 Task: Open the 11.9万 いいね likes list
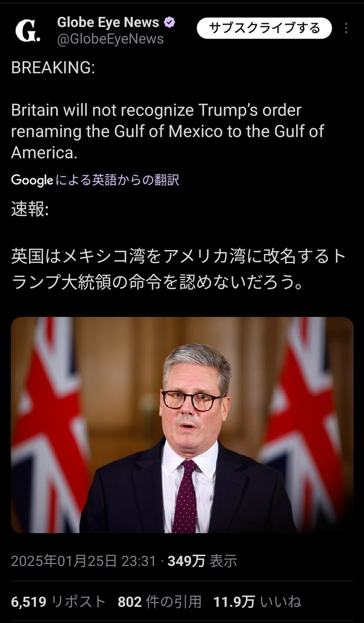pos(257,602)
